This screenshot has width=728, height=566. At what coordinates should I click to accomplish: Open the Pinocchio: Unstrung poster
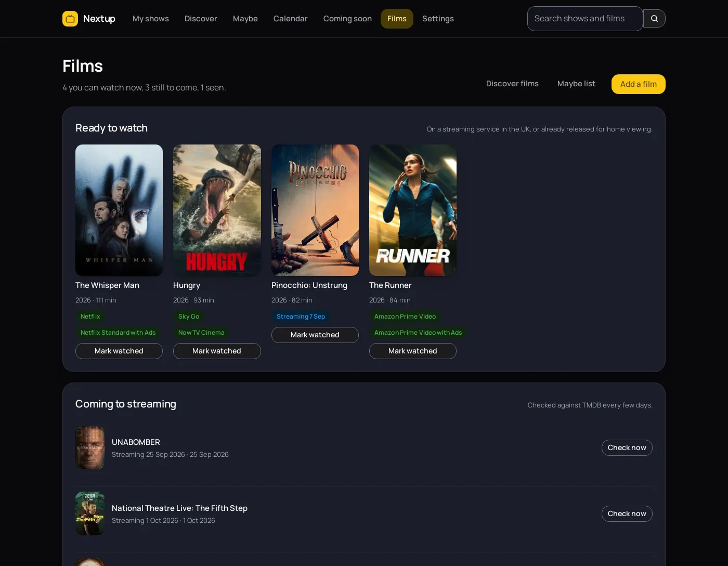coord(315,210)
